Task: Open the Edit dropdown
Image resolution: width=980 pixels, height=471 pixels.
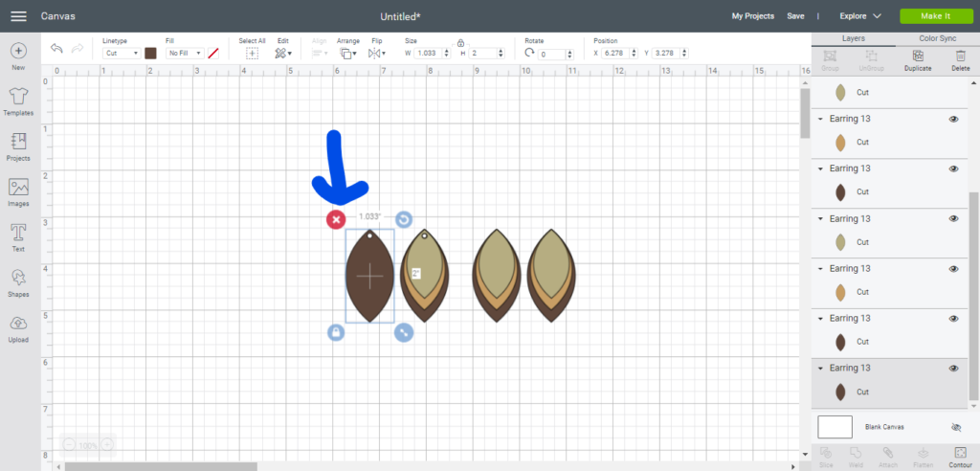Action: 283,54
